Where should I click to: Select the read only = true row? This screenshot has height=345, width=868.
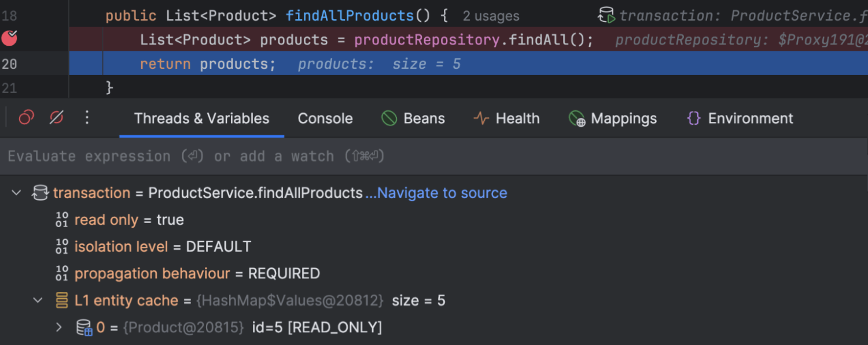(x=128, y=220)
